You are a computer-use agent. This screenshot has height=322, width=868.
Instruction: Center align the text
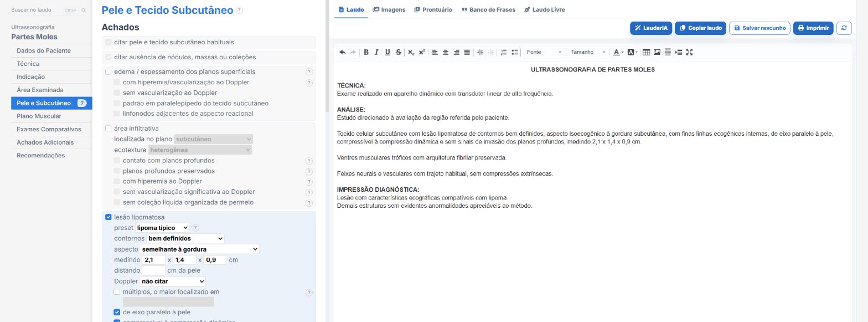[446, 52]
